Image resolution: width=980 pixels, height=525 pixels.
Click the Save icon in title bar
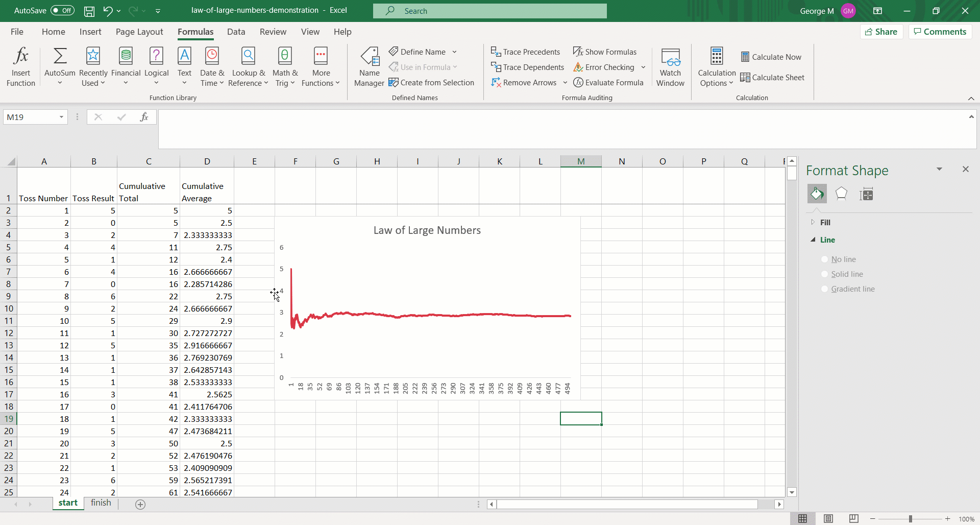coord(89,11)
